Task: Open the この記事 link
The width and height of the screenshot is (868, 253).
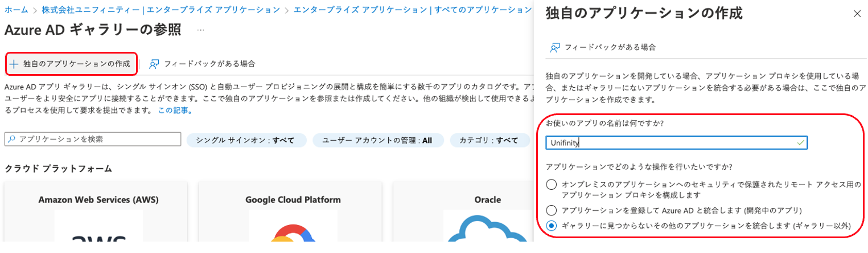Action: (x=174, y=111)
